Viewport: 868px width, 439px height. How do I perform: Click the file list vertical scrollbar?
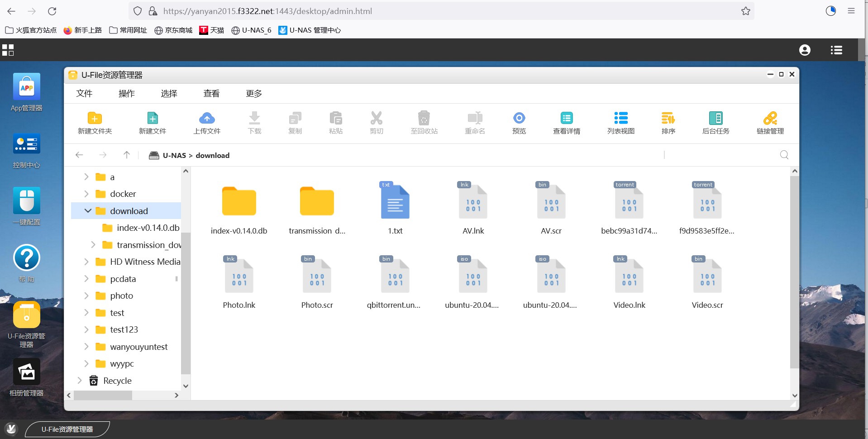tap(794, 272)
